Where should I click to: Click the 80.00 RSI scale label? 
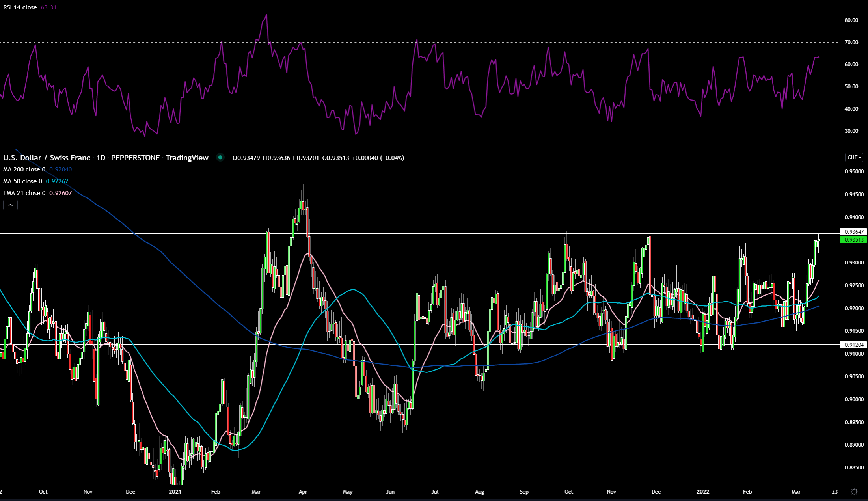click(x=851, y=20)
